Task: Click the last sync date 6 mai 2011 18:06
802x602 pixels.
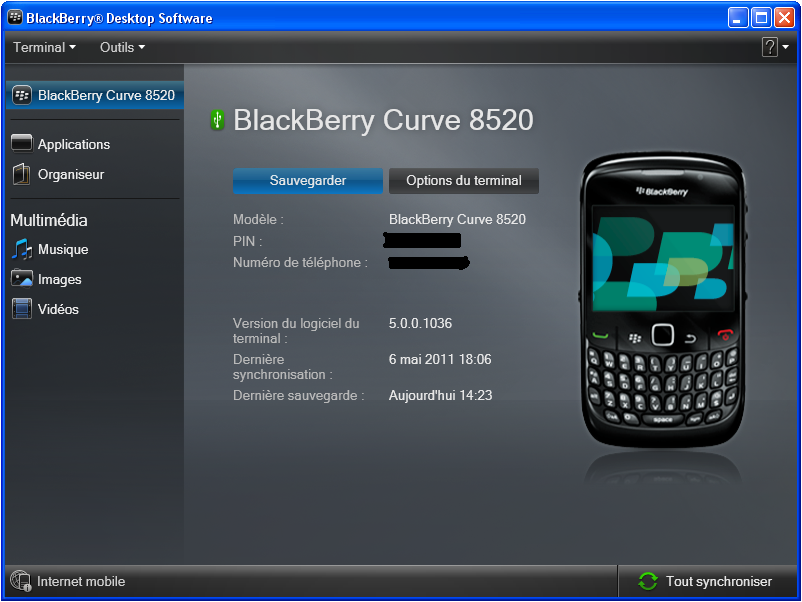Action: coord(440,360)
